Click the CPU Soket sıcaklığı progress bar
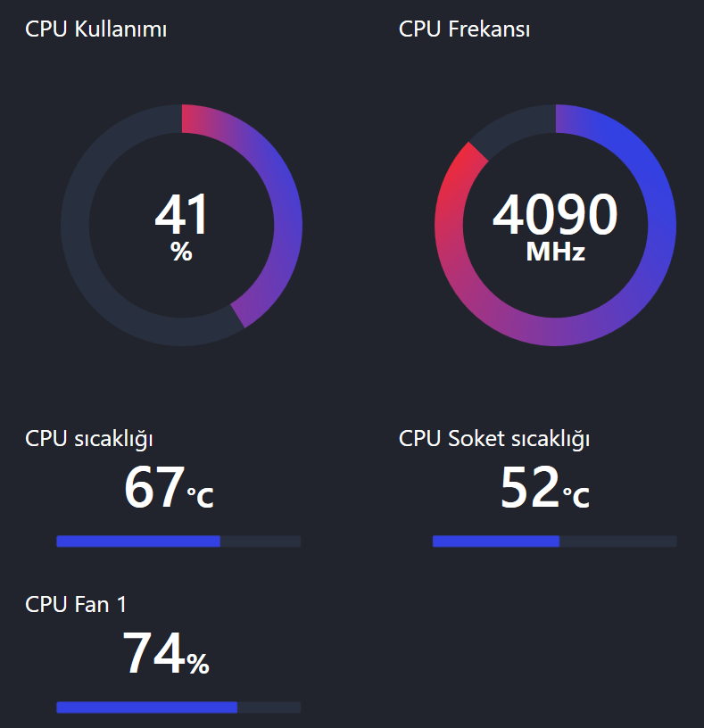 [x=554, y=542]
